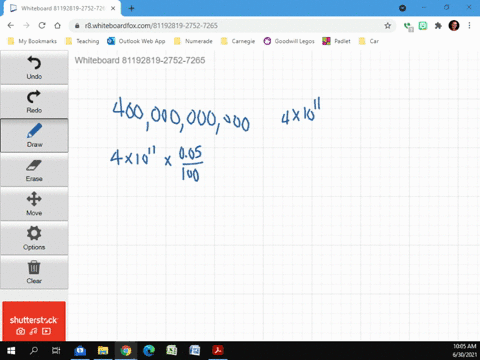Open File Explorer from taskbar

pyautogui.click(x=103, y=350)
